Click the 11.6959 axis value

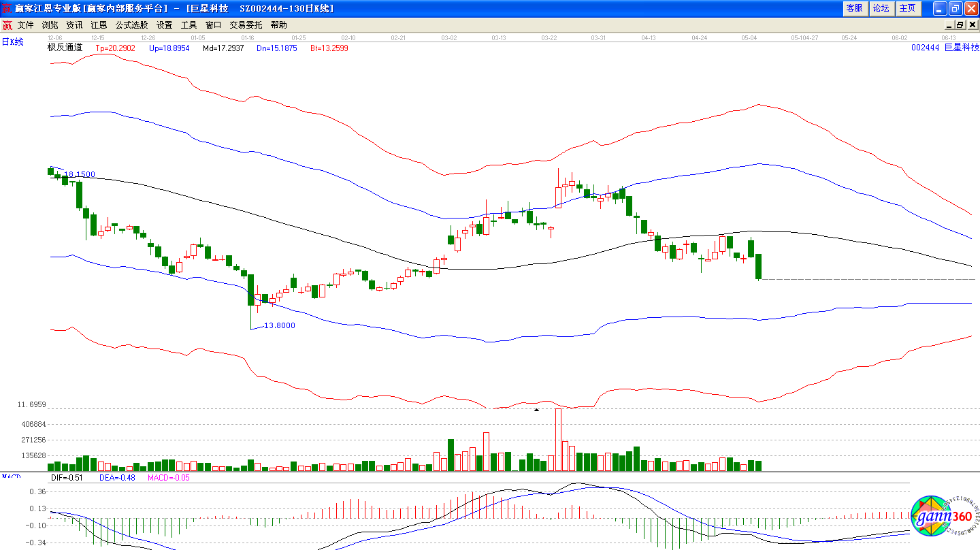pos(33,405)
